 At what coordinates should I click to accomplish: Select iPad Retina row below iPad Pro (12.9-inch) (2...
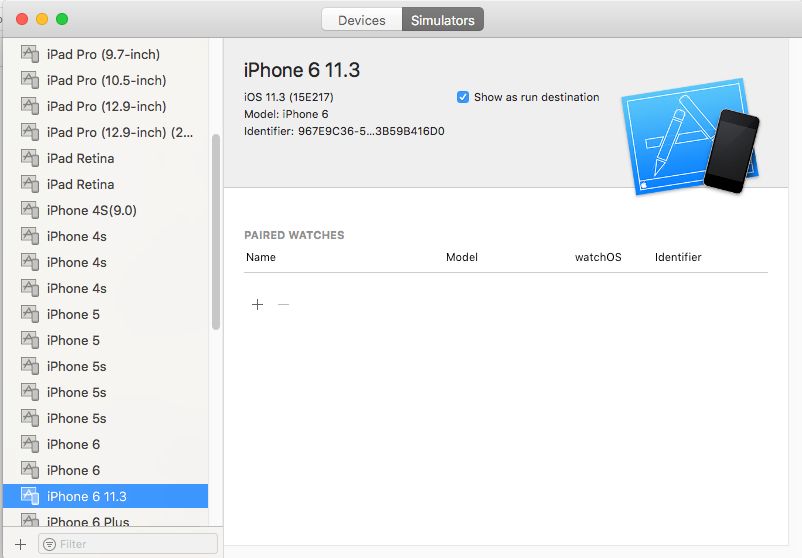point(105,158)
